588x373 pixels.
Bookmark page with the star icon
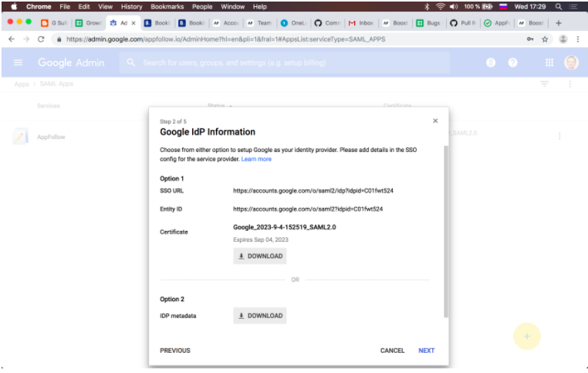(x=545, y=39)
